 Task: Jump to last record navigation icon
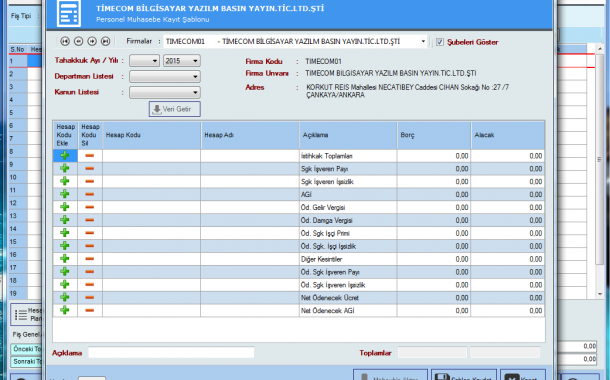point(105,41)
